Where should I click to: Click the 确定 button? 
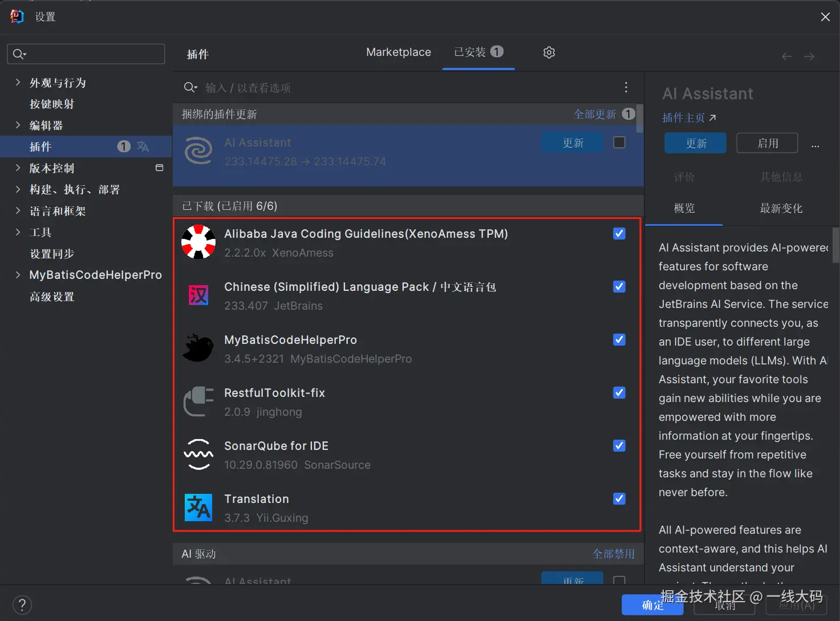(x=652, y=605)
